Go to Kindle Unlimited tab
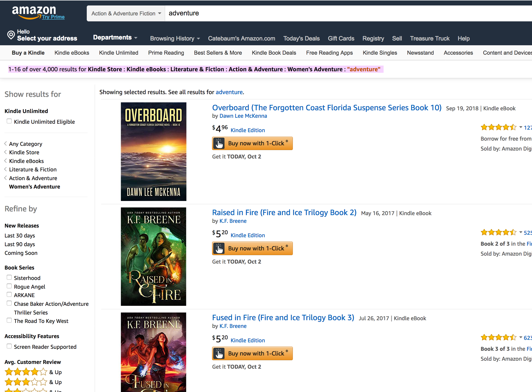This screenshot has width=532, height=392. pyautogui.click(x=119, y=53)
